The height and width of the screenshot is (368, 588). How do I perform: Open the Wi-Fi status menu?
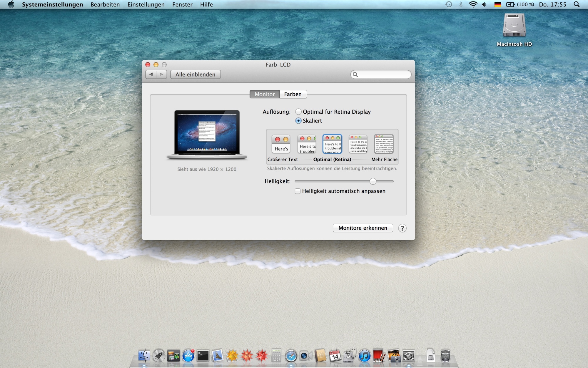473,4
